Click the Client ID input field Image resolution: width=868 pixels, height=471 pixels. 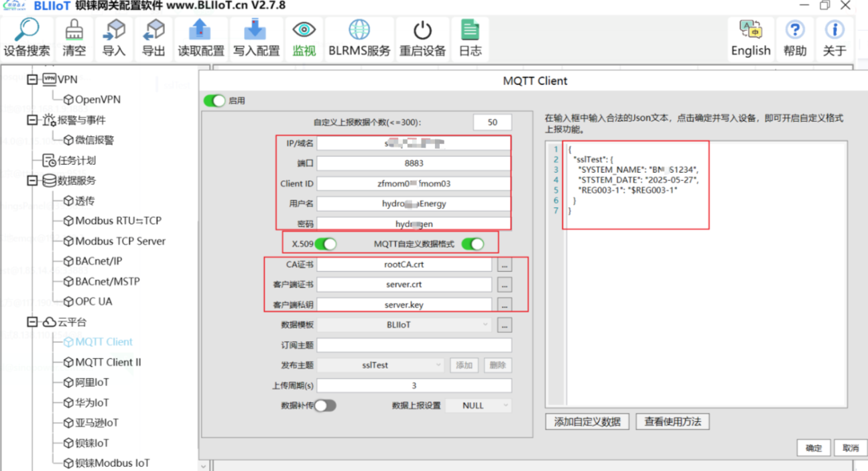point(414,184)
